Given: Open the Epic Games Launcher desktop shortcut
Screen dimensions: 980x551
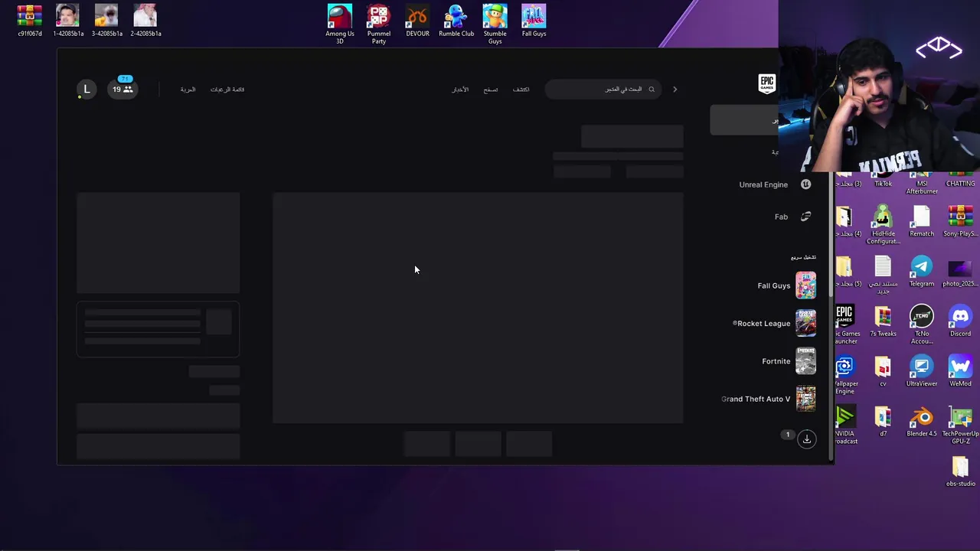Looking at the screenshot, I should [844, 324].
